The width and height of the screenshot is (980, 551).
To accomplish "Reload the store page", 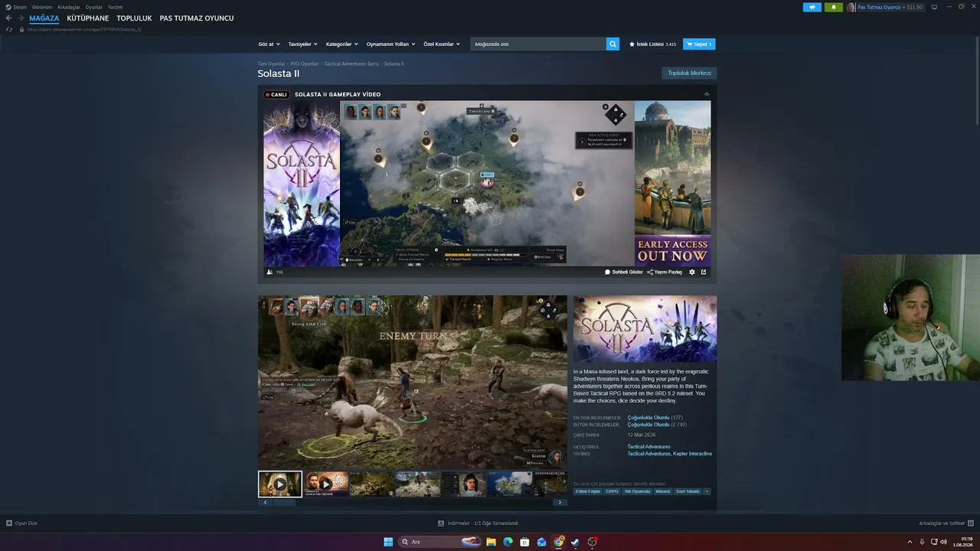I will [9, 30].
